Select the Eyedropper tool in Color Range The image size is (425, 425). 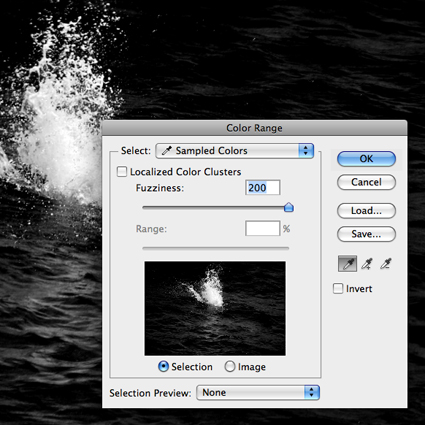tap(347, 264)
